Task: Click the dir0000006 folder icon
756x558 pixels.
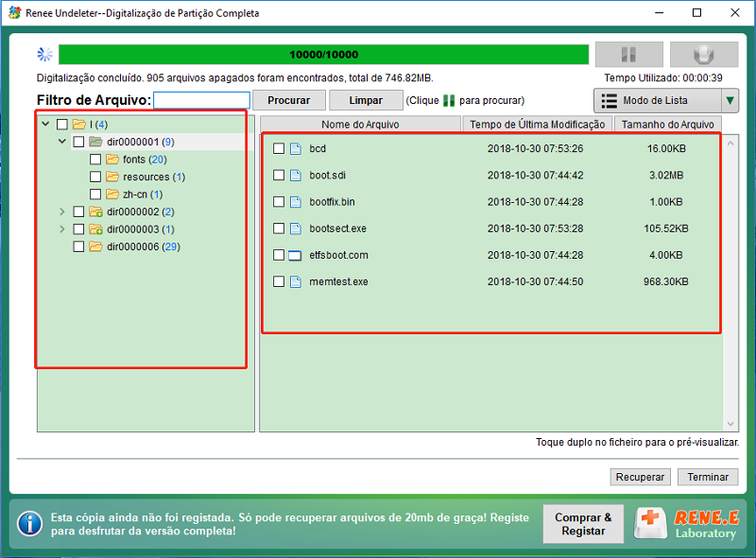Action: tap(96, 246)
